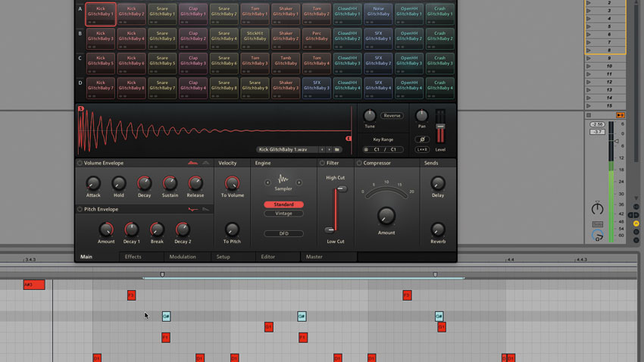The width and height of the screenshot is (644, 362).
Task: Select the DFD engine mode
Action: click(x=283, y=233)
